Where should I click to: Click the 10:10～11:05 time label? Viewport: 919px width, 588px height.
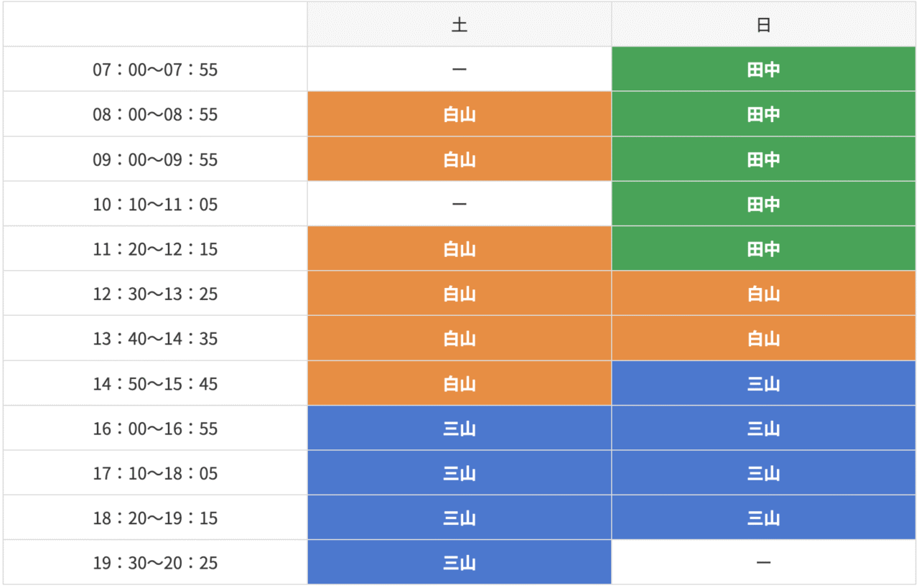tap(155, 205)
